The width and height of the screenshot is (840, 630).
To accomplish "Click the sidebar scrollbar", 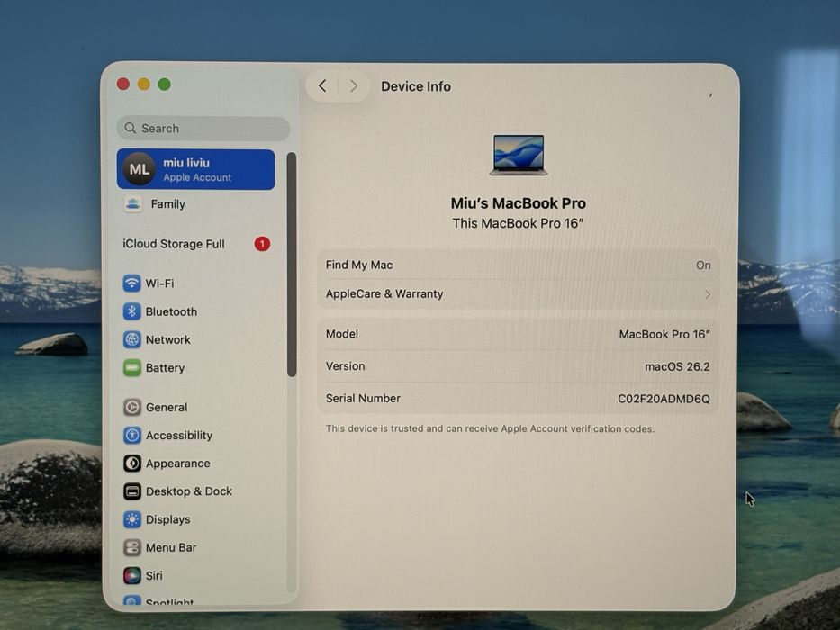I will (292, 265).
